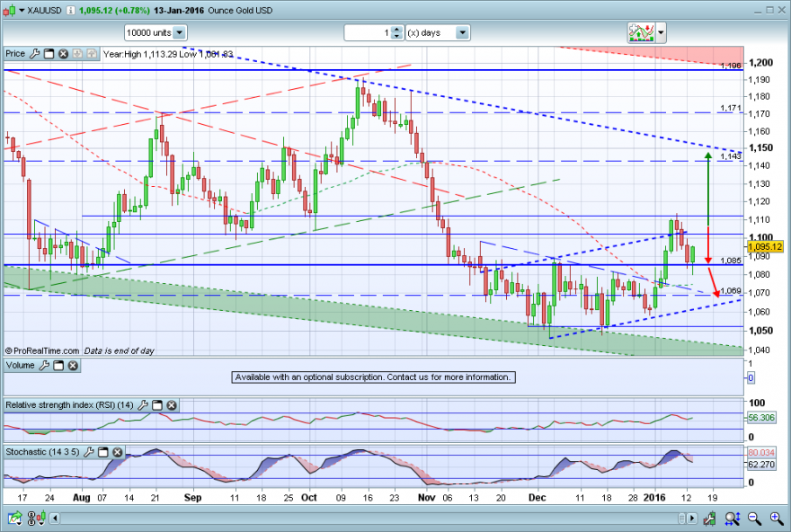This screenshot has width=791, height=532.
Task: Click the XAUUSD info icon
Action: pos(71,10)
